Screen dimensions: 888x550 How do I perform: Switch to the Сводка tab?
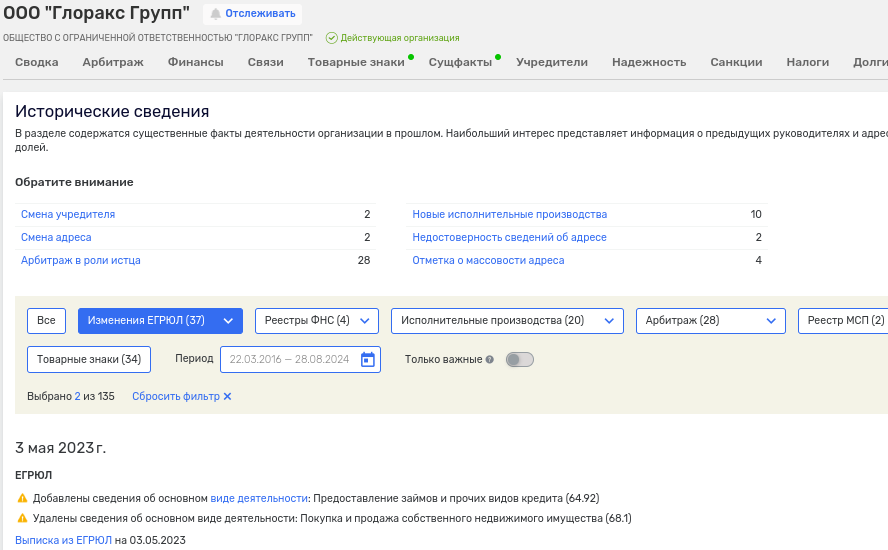(37, 62)
